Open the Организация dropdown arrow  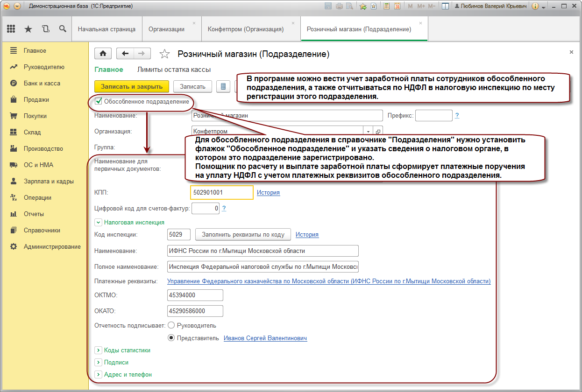368,132
